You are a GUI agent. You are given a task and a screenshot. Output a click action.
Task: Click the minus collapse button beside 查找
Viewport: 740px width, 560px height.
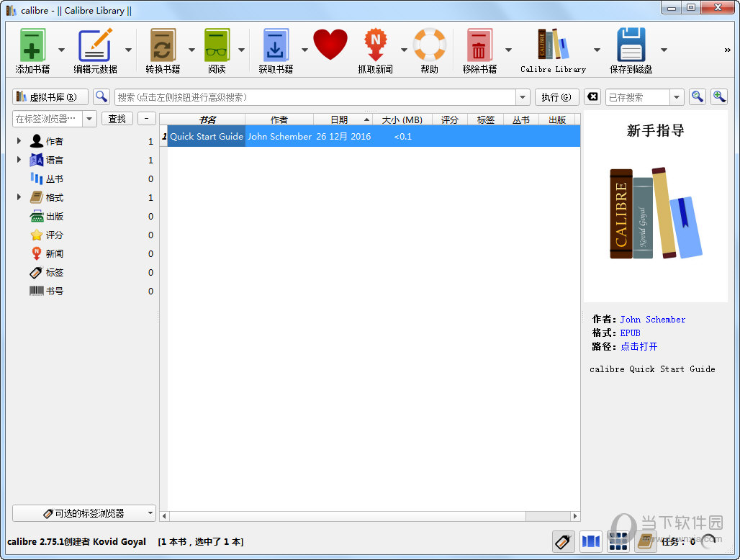pos(147,119)
